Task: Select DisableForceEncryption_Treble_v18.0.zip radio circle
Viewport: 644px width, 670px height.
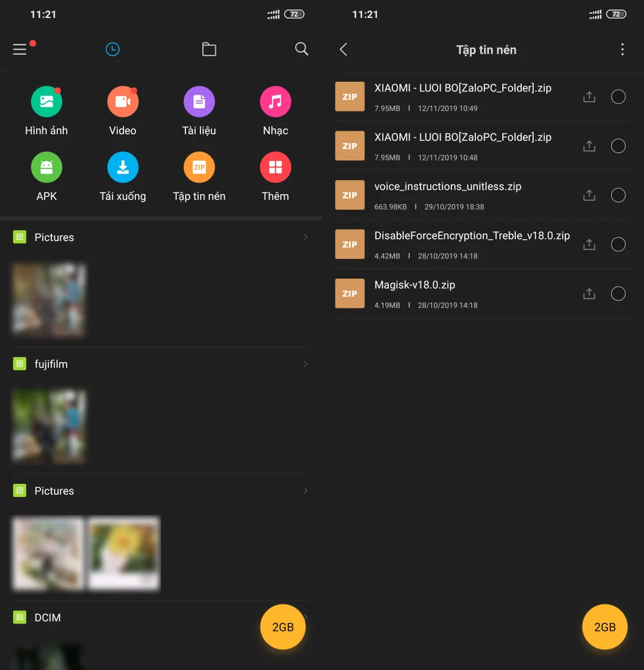Action: tap(618, 244)
